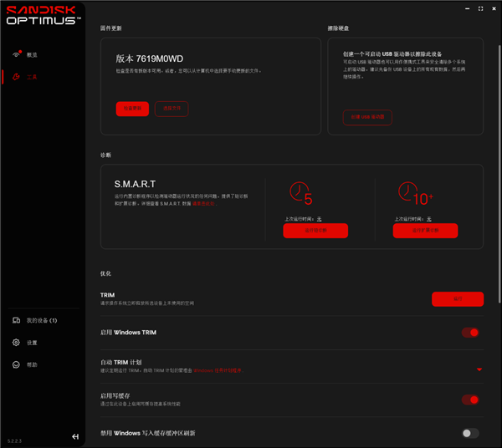Open Settings (设置) gear icon
Image resolution: width=502 pixels, height=448 pixels.
tap(16, 343)
